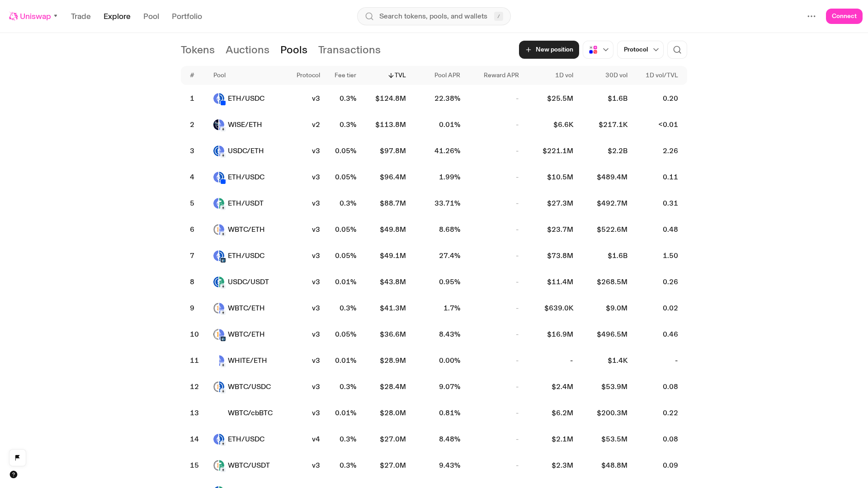This screenshot has height=488, width=868.
Task: Click the $200.3M 30D volume value
Action: click(612, 413)
